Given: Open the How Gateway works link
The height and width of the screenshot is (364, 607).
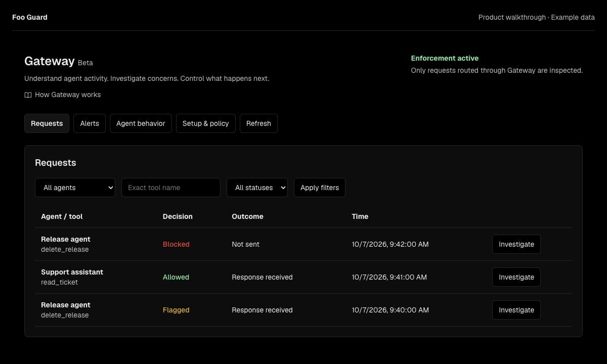Looking at the screenshot, I should 63,95.
